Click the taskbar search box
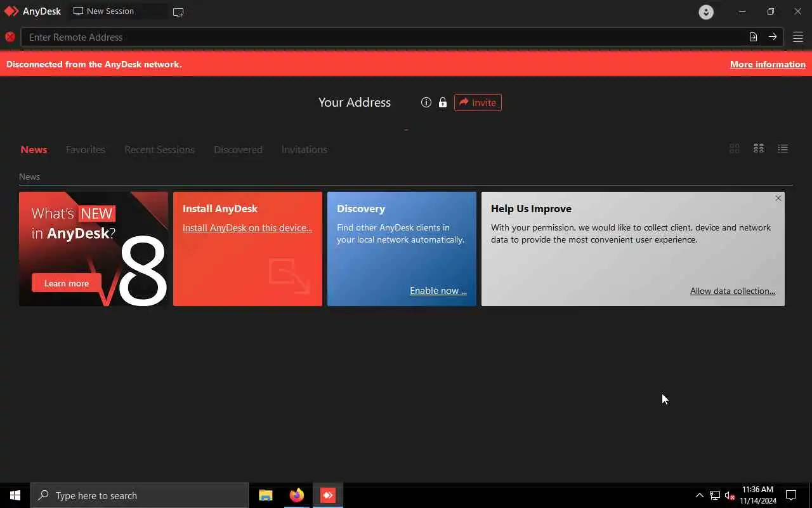Viewport: 812px width, 508px height. tap(140, 495)
